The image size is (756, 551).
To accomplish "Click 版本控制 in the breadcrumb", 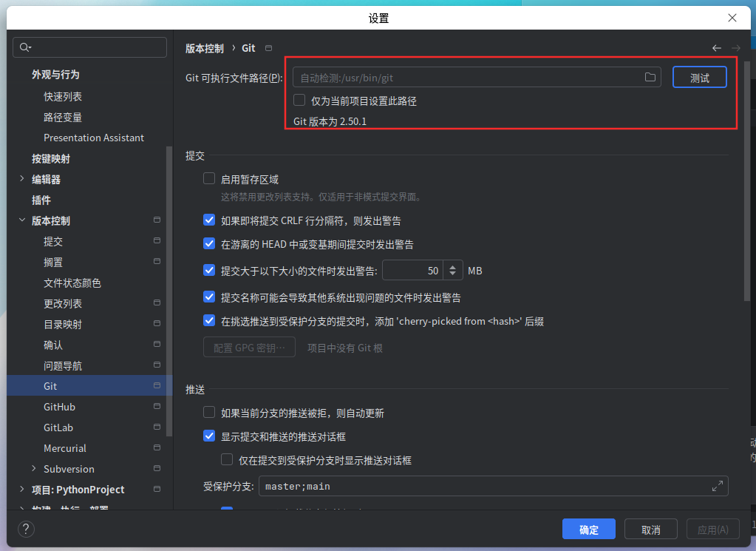I will 205,48.
